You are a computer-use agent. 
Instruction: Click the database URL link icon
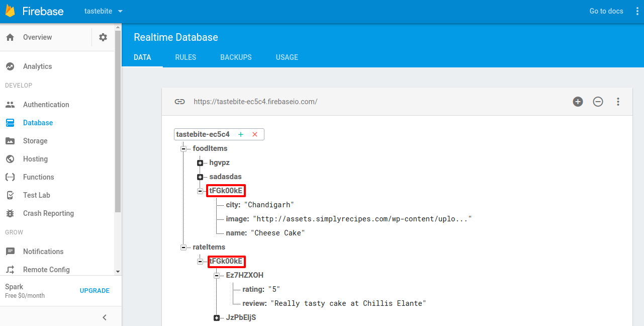click(x=179, y=102)
